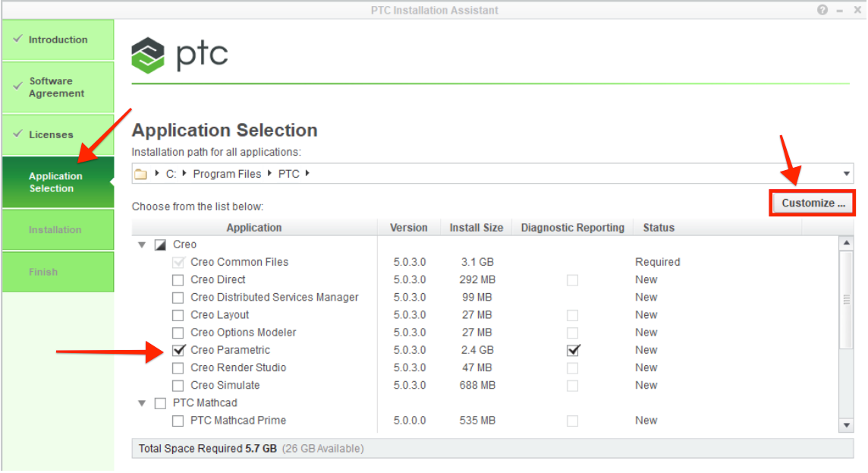The image size is (868, 473).
Task: Click the application list scroll down arrow
Action: click(846, 425)
